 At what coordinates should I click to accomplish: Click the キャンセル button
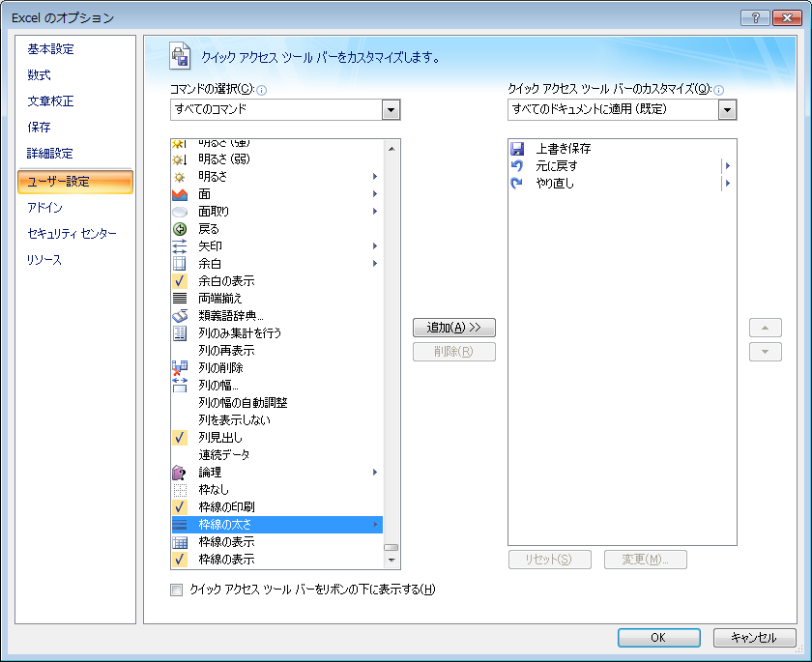pyautogui.click(x=754, y=638)
